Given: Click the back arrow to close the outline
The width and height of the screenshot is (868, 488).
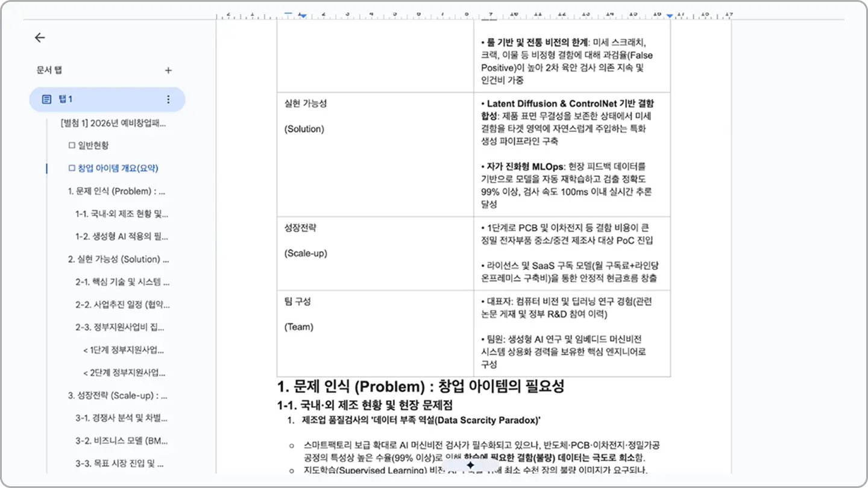Looking at the screenshot, I should point(40,37).
